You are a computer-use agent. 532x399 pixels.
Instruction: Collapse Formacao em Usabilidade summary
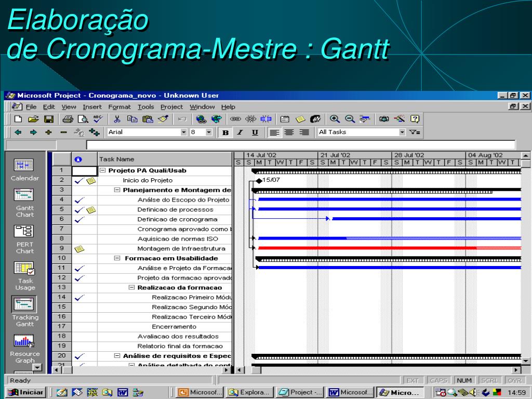[117, 258]
